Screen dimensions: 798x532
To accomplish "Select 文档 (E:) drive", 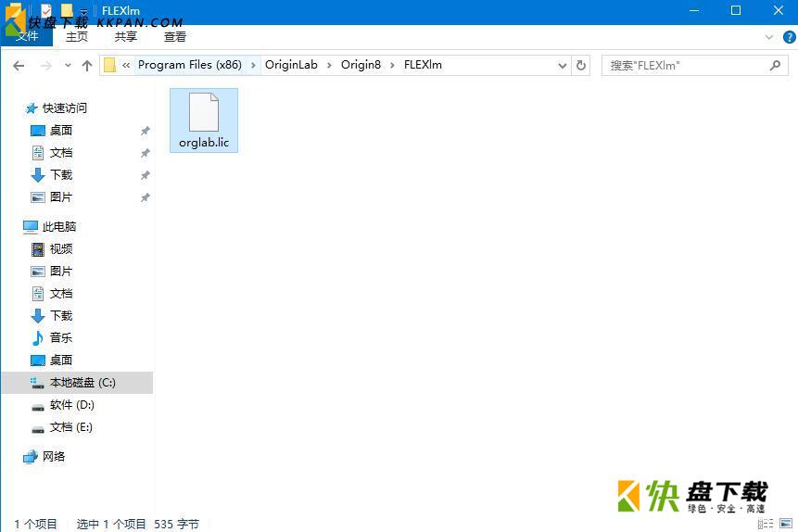I will point(70,427).
